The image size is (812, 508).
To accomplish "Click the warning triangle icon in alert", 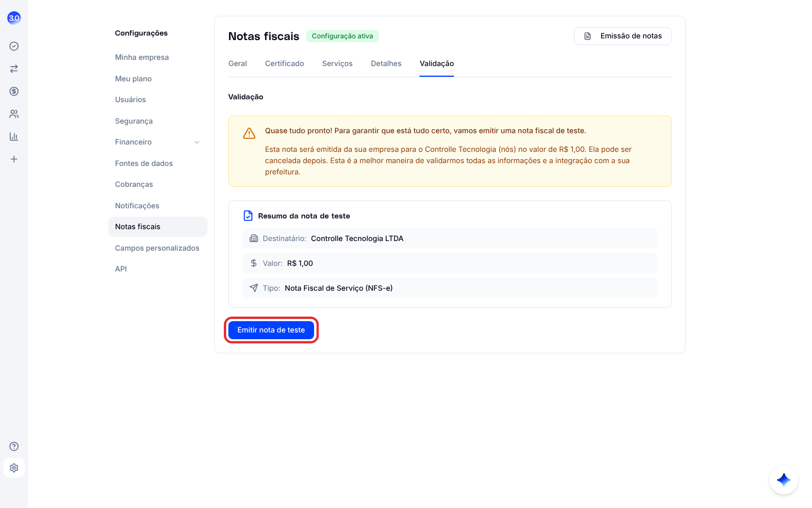I will tap(249, 133).
